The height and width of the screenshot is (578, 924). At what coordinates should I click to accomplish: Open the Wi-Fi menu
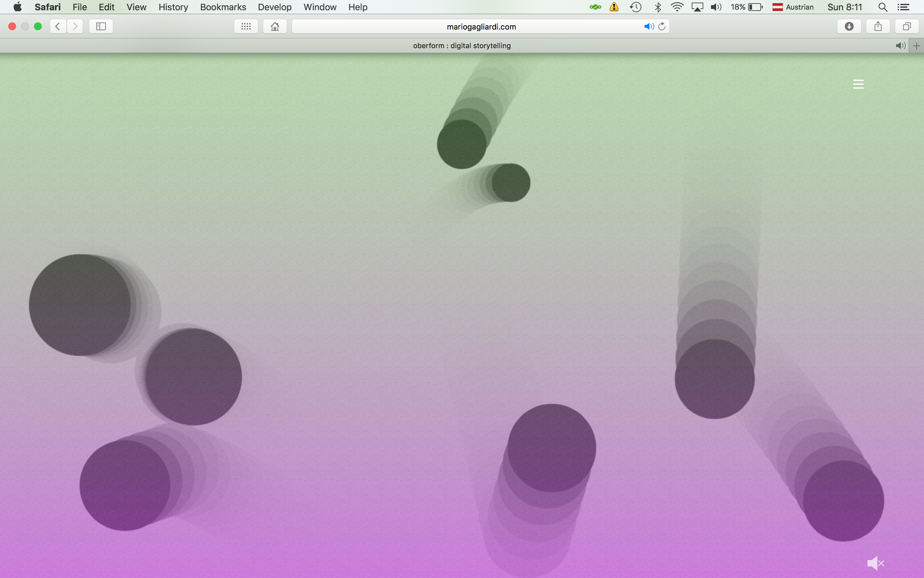coord(677,7)
